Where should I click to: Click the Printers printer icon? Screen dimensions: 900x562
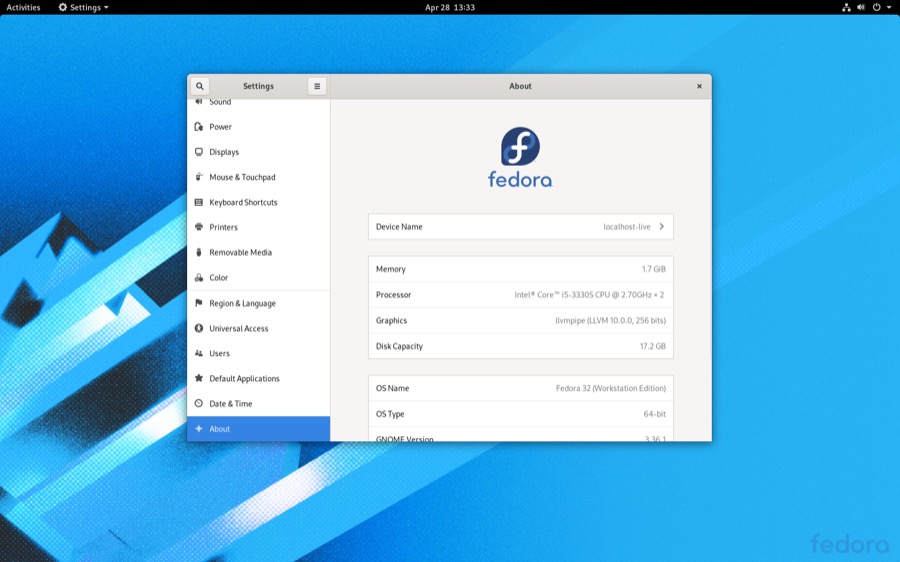[x=199, y=227]
